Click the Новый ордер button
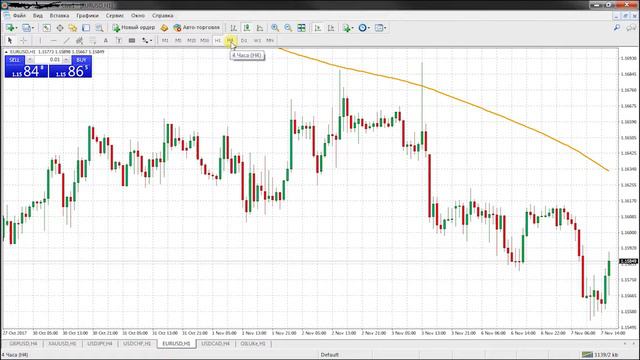640x360 pixels. click(x=134, y=28)
